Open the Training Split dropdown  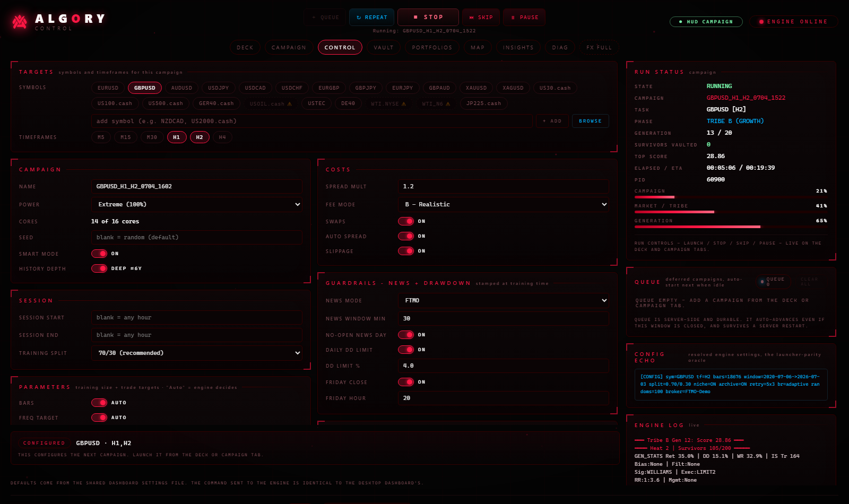click(x=197, y=353)
